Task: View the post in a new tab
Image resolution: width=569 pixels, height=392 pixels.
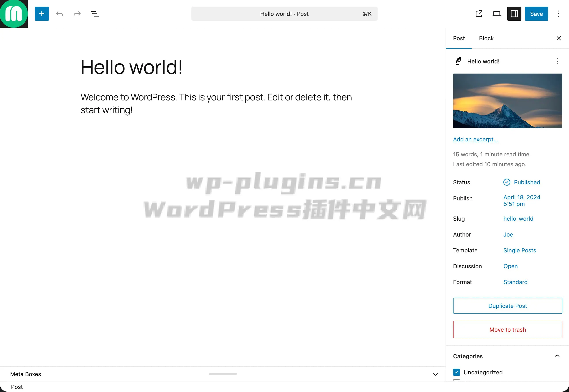Action: pos(479,14)
